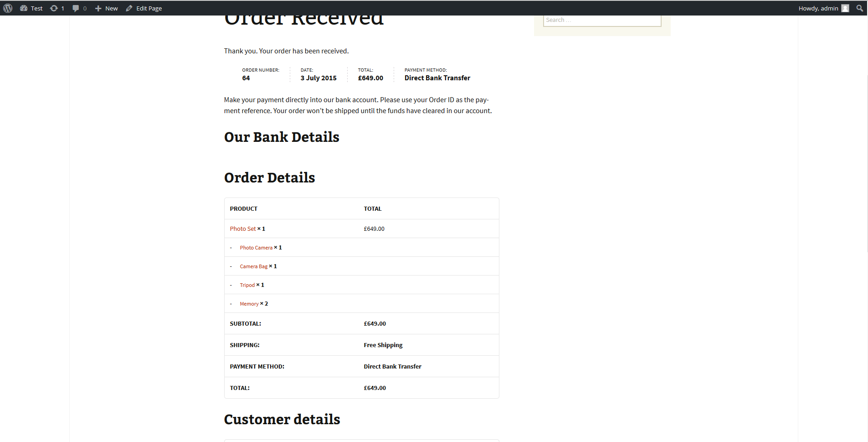Click the Photo Set price £649.00
The height and width of the screenshot is (442, 868).
coord(374,229)
